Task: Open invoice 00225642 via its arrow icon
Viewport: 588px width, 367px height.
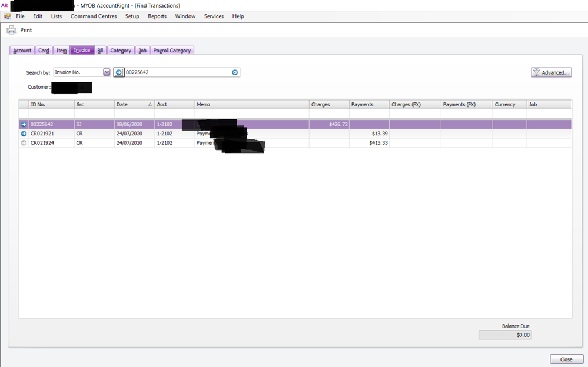Action: point(24,125)
